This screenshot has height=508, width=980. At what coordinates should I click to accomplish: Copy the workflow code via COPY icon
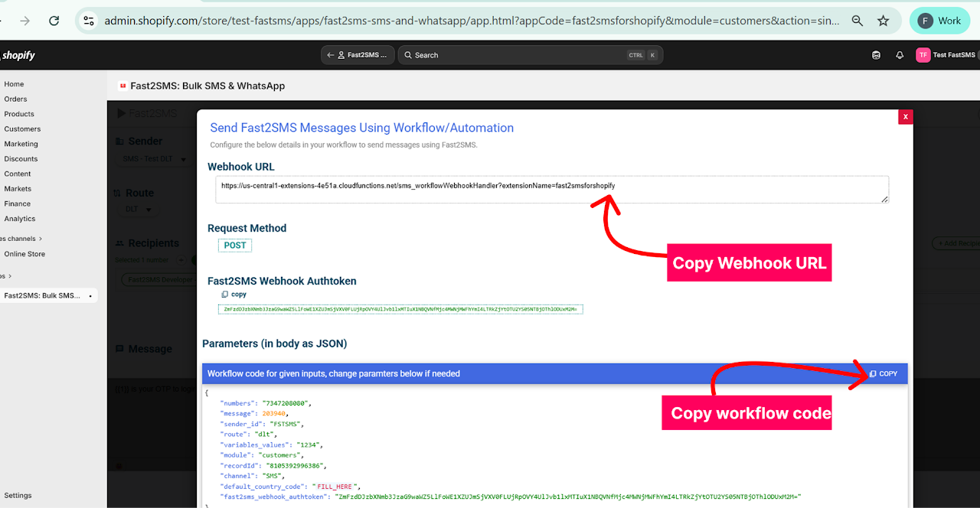click(x=884, y=373)
